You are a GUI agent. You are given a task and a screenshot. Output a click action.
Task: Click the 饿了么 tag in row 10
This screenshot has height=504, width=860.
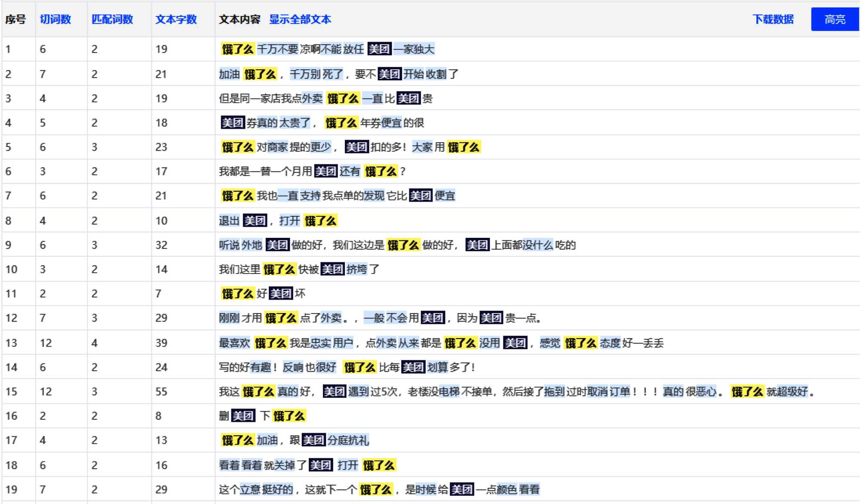[x=279, y=270]
